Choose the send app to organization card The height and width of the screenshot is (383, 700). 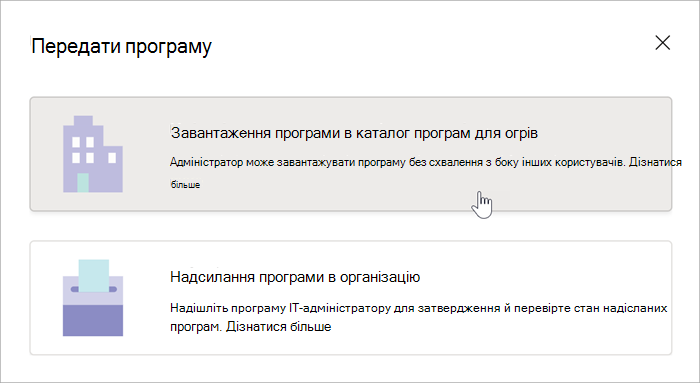(350, 298)
